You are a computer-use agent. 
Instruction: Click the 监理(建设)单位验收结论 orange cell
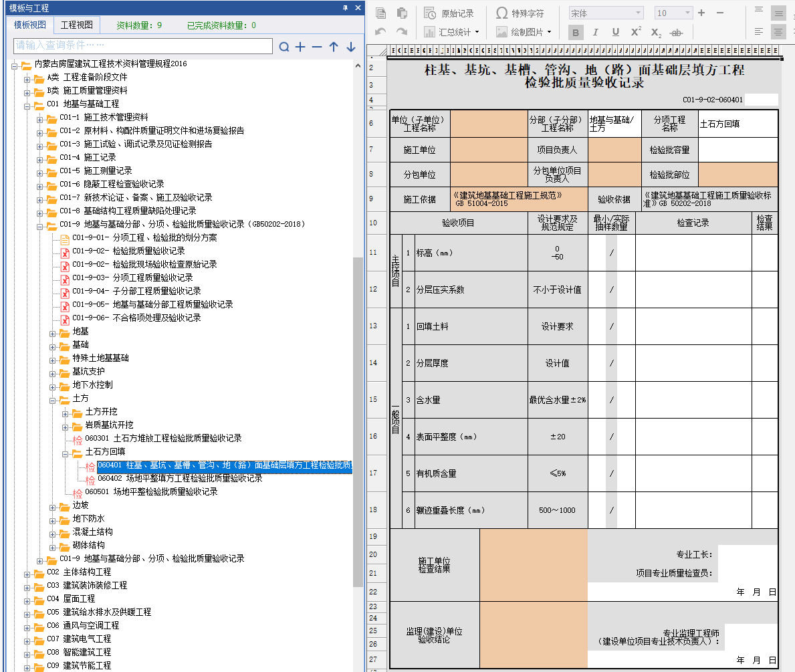click(534, 635)
